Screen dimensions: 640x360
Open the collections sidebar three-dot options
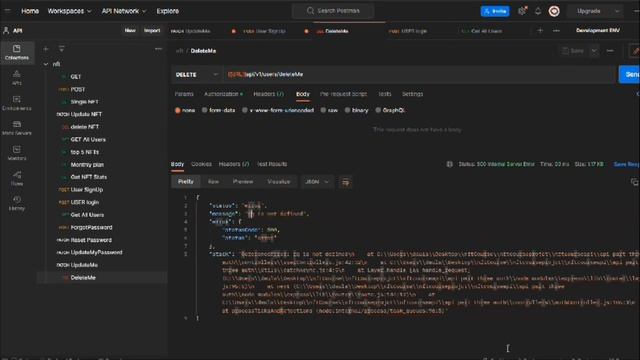point(158,49)
